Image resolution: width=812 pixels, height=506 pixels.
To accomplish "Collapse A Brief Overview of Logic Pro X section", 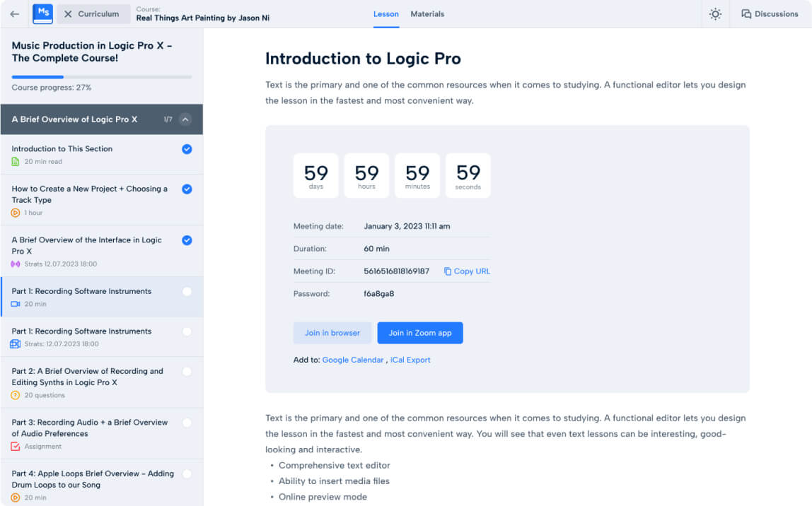I will (x=185, y=119).
